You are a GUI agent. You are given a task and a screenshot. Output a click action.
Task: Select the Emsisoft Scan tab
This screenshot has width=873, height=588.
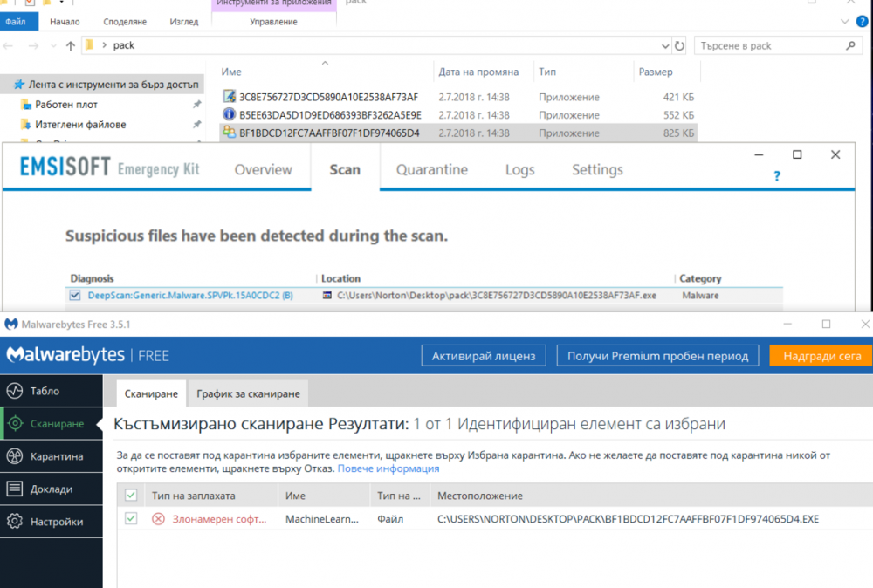coord(345,169)
